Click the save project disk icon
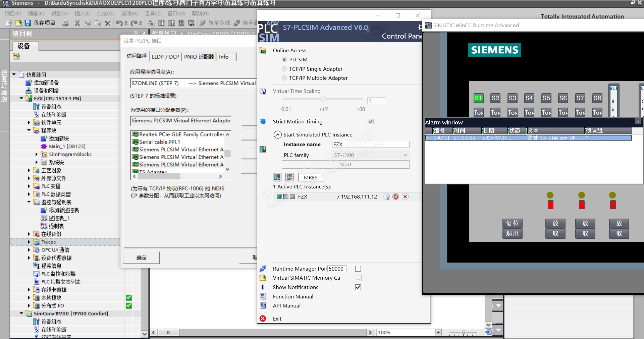 pos(28,23)
